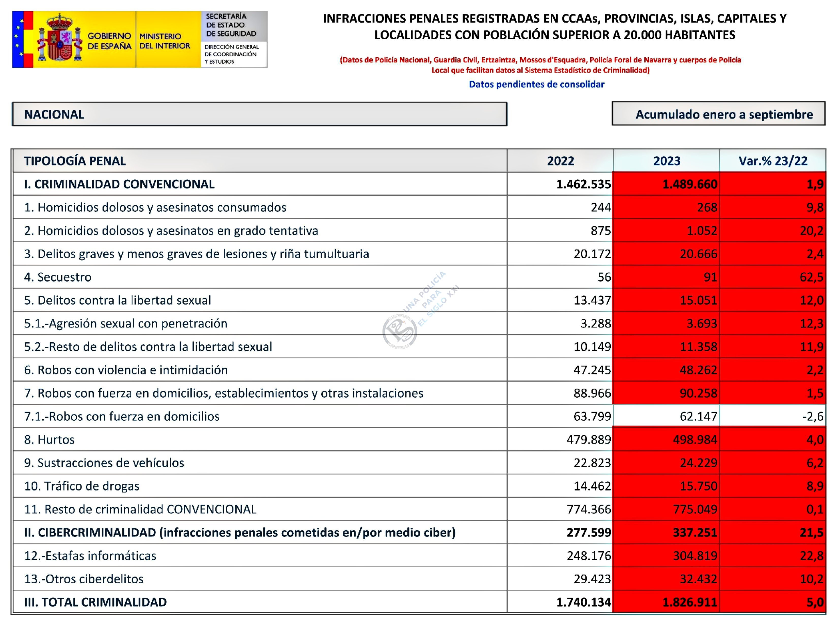Click the Secuestro 2023 value 91
This screenshot has height=623, width=840.
710,277
